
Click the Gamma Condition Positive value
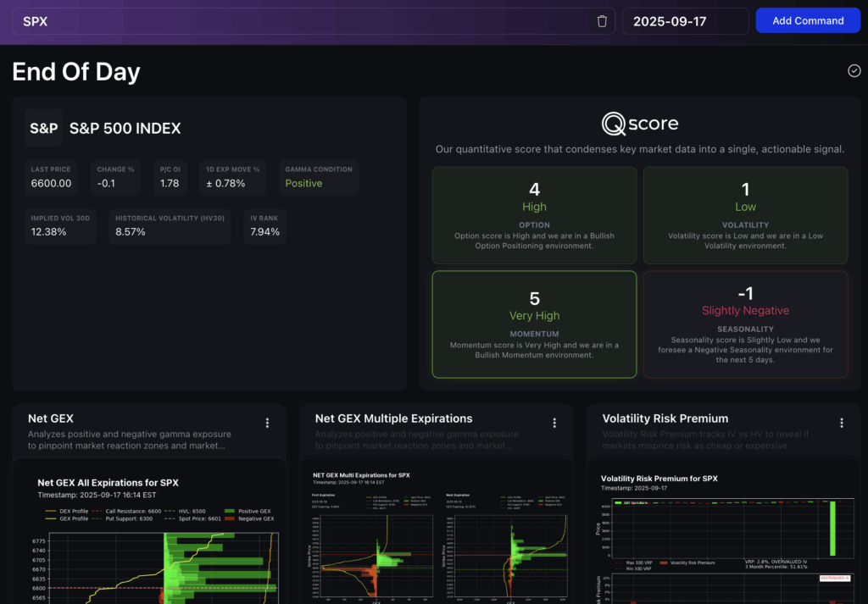pyautogui.click(x=303, y=183)
